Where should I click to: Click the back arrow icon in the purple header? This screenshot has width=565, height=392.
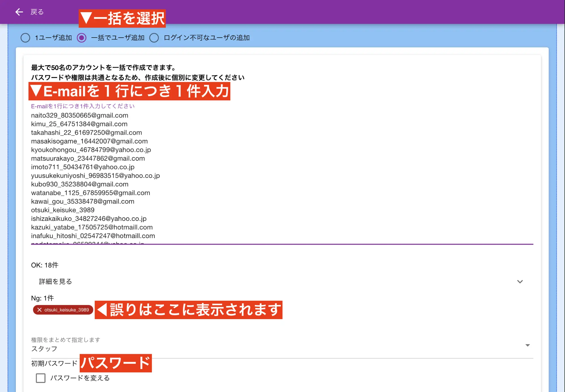[19, 12]
